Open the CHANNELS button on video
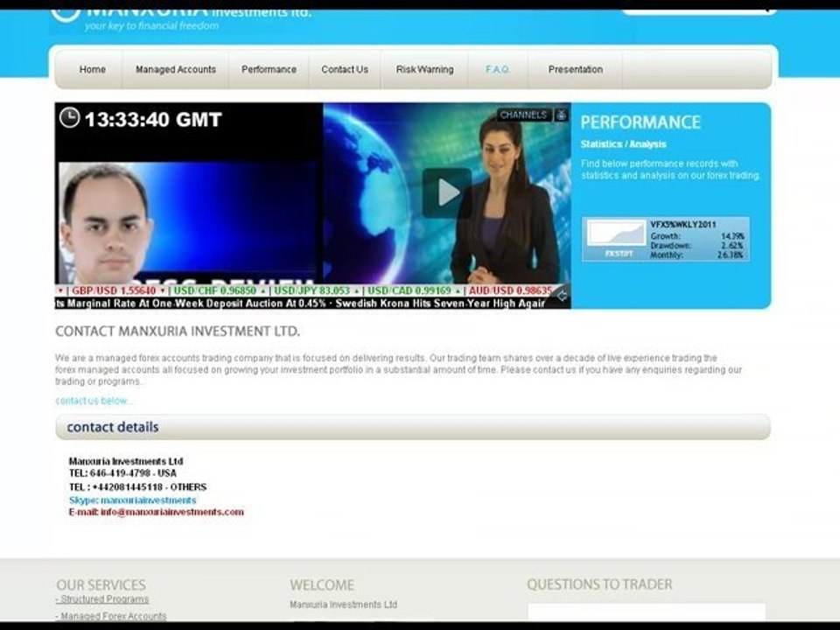 [523, 115]
